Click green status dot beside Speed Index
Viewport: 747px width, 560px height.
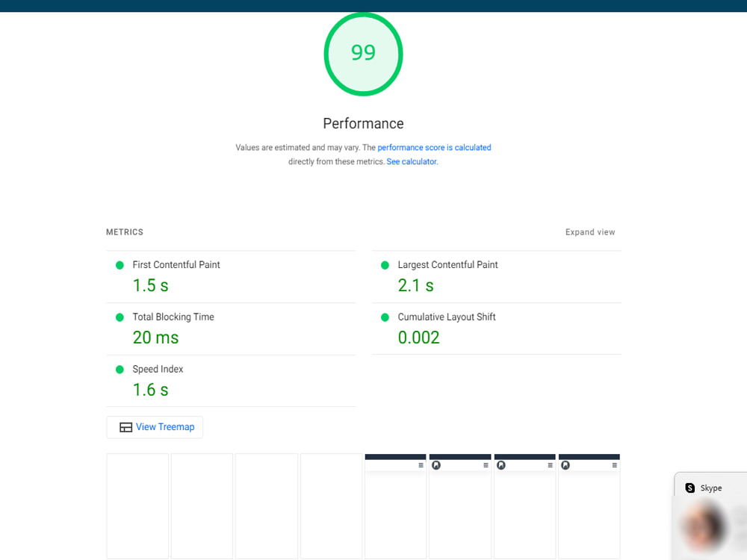click(x=120, y=370)
